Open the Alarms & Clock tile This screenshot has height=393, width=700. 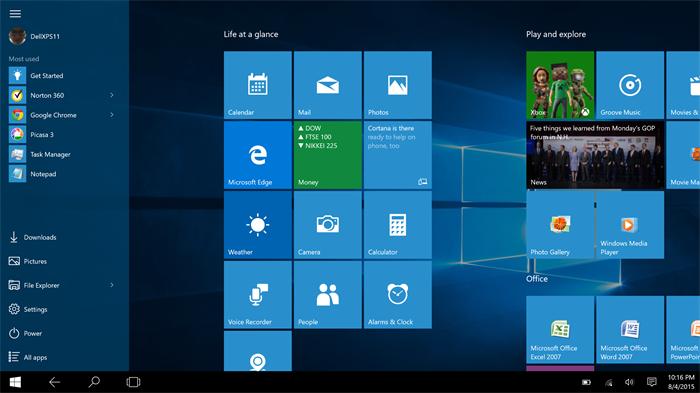(x=398, y=295)
